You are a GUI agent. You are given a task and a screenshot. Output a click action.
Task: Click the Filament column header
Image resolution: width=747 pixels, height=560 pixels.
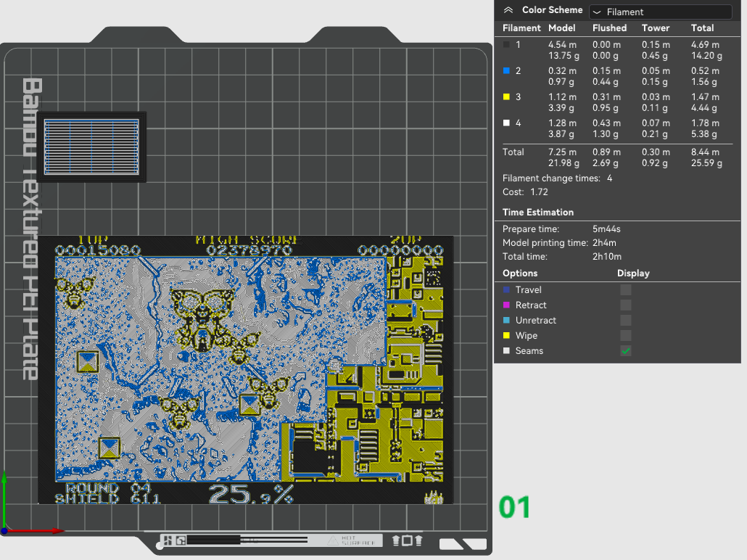pos(521,28)
